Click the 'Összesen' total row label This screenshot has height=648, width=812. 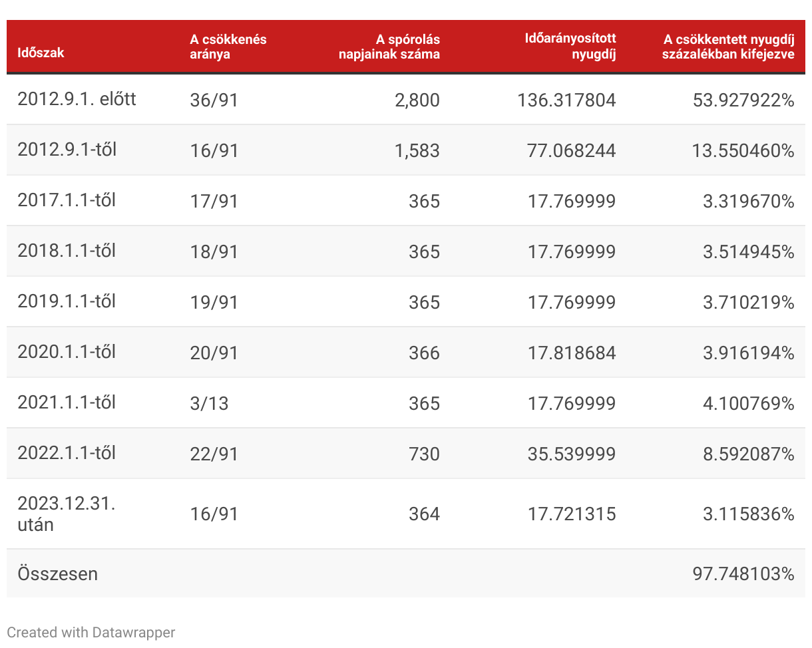[x=57, y=573]
